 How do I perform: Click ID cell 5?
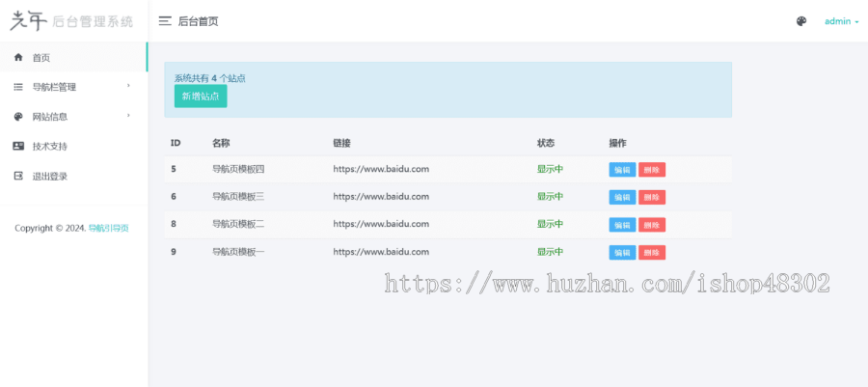[x=174, y=169]
